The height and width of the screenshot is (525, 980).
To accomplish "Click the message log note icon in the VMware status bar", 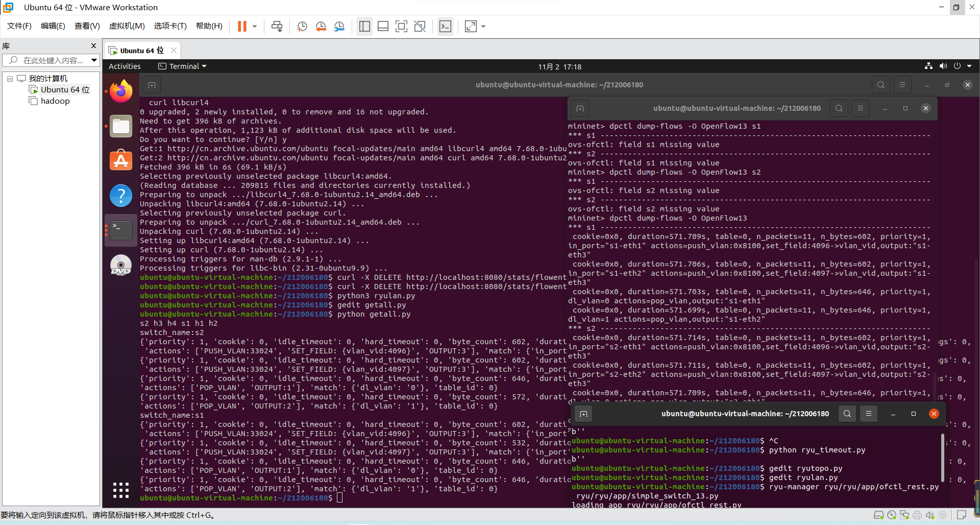I will point(962,515).
